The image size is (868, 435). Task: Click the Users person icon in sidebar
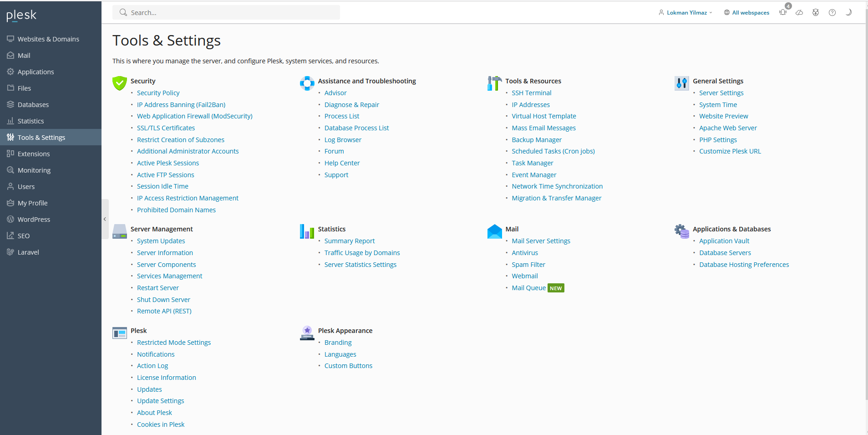[10, 186]
